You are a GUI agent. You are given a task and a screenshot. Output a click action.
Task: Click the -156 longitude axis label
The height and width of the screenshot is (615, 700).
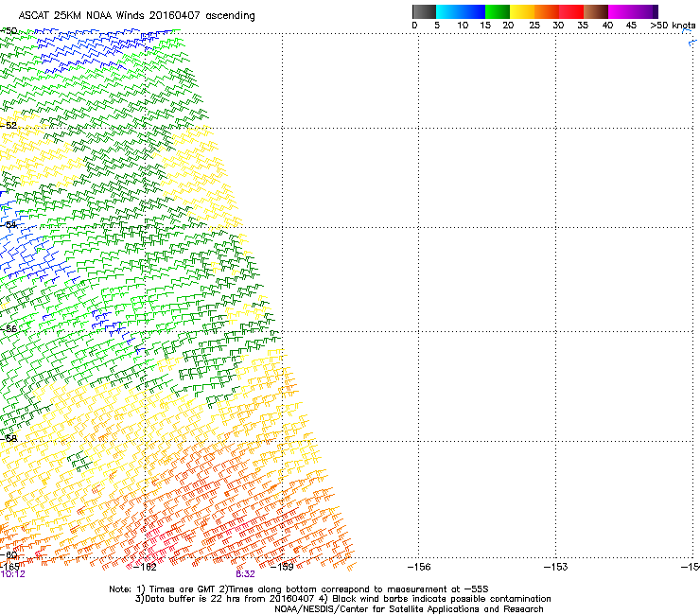[x=419, y=567]
